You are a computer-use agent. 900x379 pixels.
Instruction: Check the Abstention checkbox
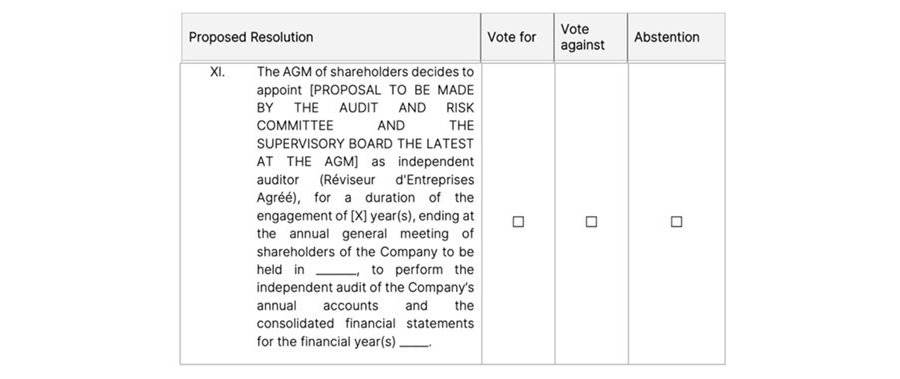point(676,222)
